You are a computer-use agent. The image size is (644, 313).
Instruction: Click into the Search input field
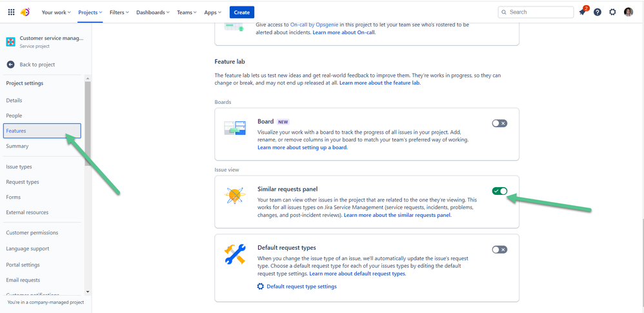pos(536,12)
